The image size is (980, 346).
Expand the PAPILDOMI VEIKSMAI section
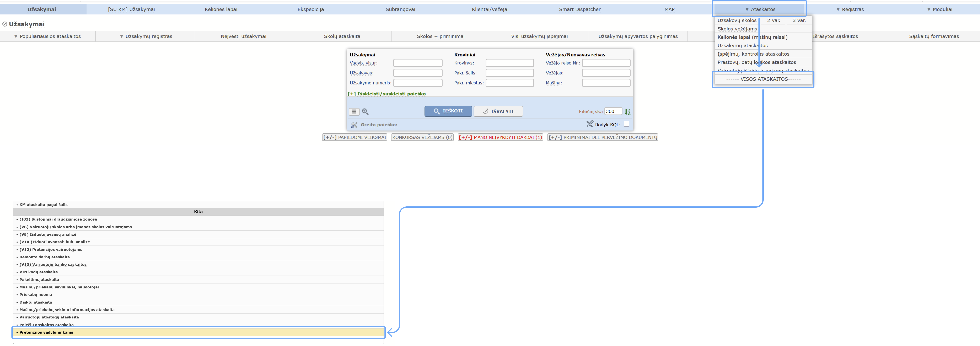click(x=355, y=137)
